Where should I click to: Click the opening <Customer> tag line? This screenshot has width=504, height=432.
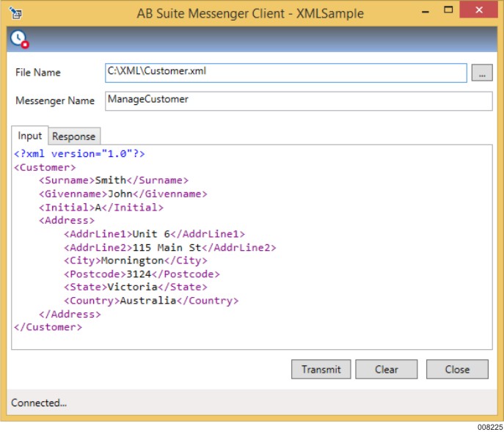[x=45, y=167]
